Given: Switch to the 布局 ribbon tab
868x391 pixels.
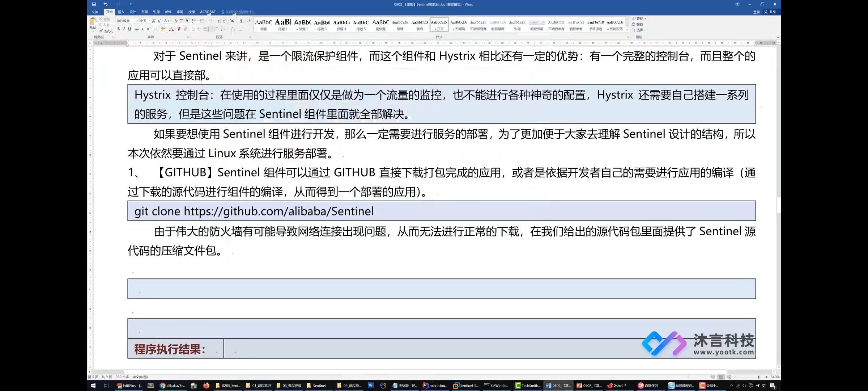Looking at the screenshot, I should pos(144,12).
